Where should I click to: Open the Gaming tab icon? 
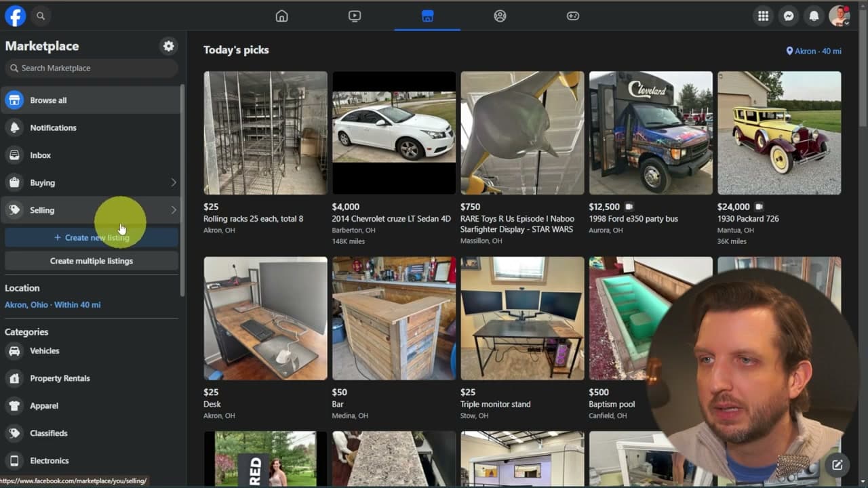(x=573, y=16)
